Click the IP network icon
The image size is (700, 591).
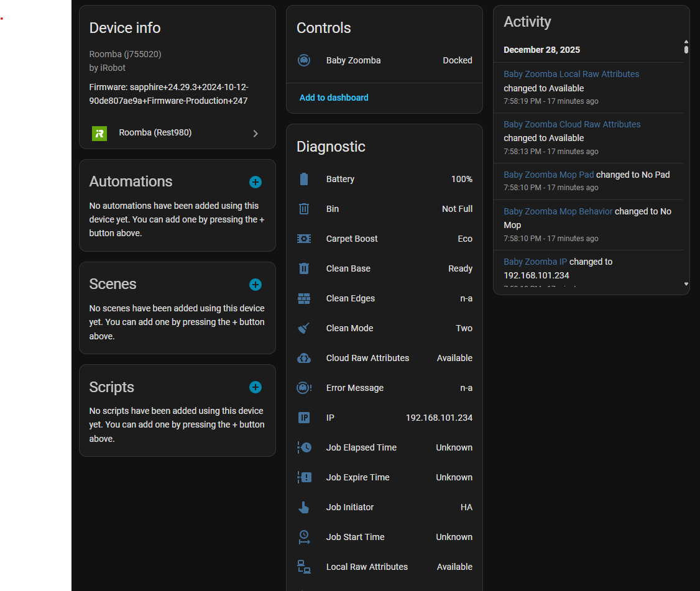pyautogui.click(x=304, y=418)
